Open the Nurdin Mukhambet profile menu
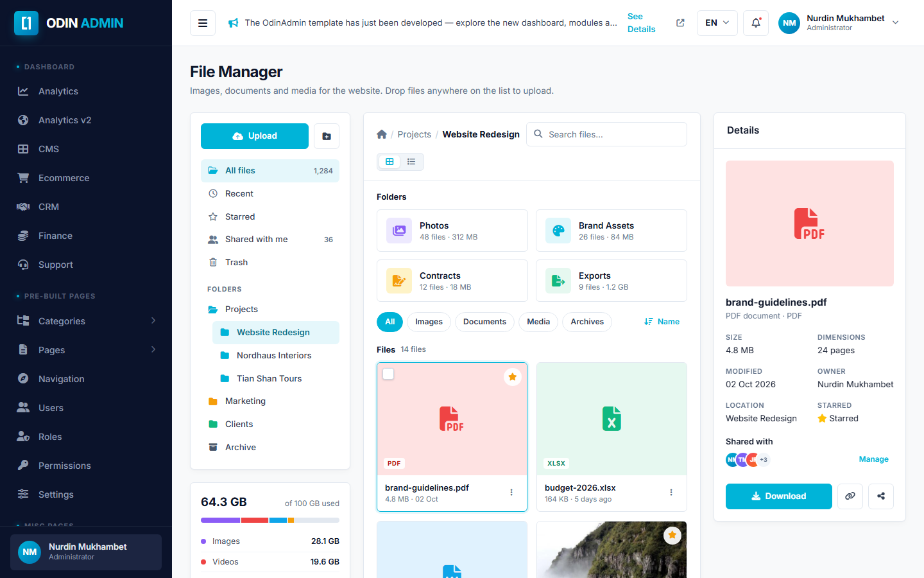 (x=839, y=23)
